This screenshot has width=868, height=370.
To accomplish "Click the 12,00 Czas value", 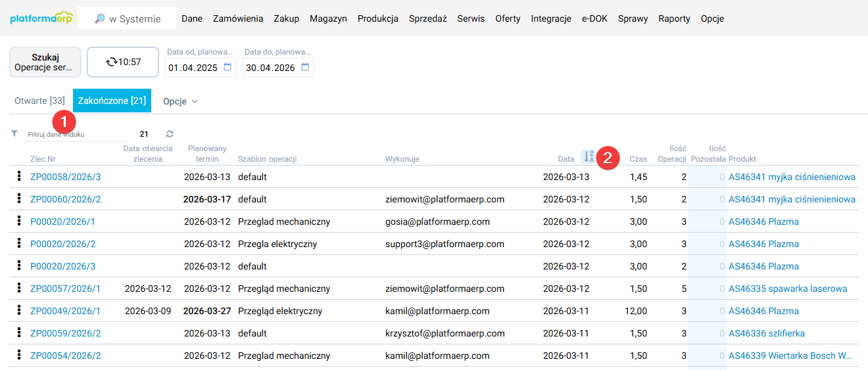I will tap(636, 311).
